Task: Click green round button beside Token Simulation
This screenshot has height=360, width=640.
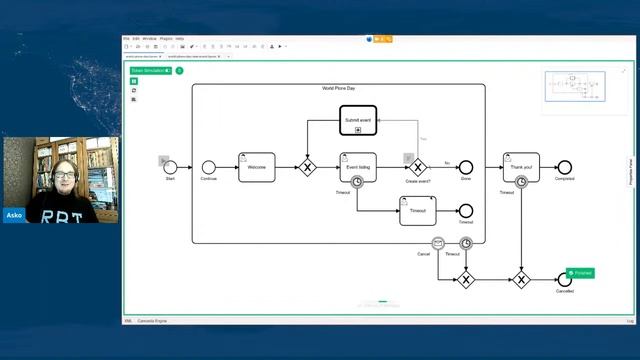Action: click(179, 71)
